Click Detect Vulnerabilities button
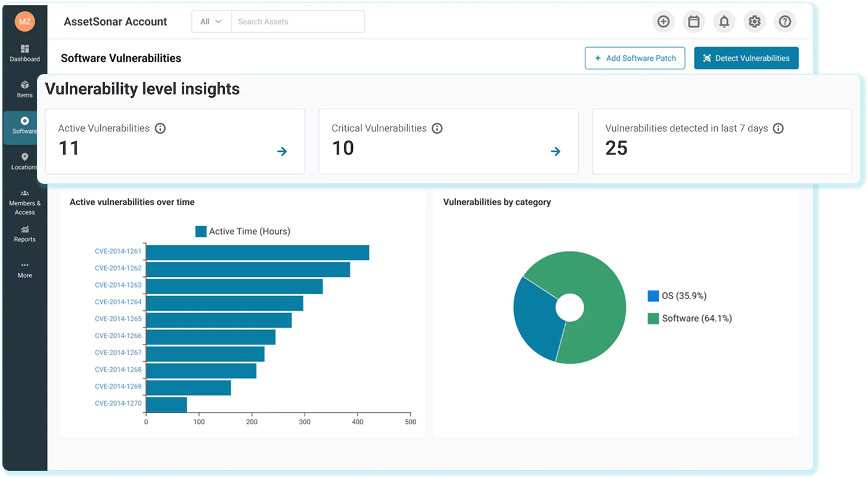The image size is (868, 478). pyautogui.click(x=746, y=58)
